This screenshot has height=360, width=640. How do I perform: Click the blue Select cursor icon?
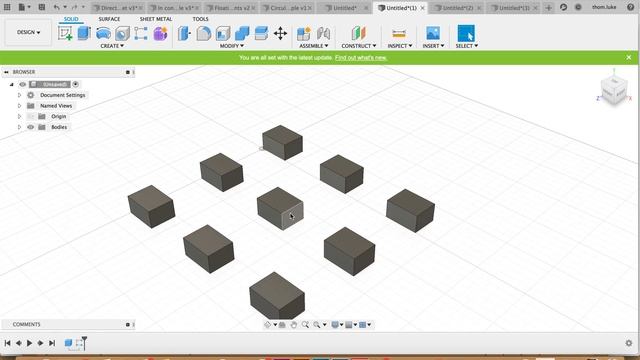466,33
